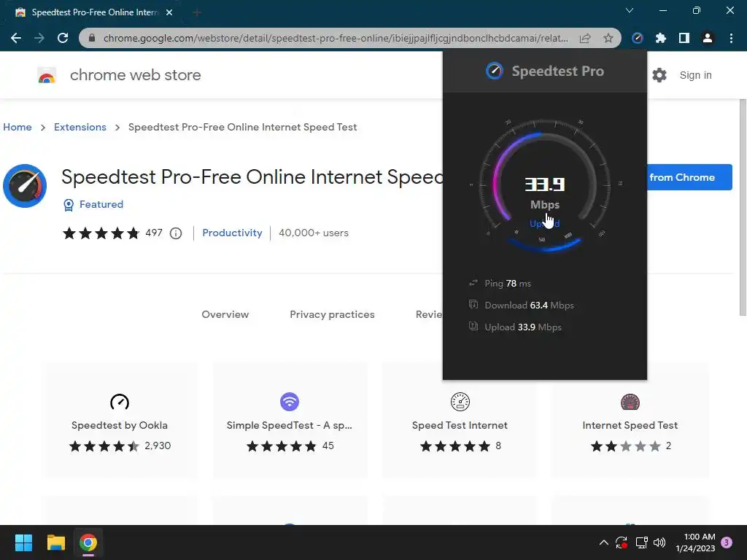Click the Download 63.4 Mbps result
The width and height of the screenshot is (747, 560).
coord(521,306)
